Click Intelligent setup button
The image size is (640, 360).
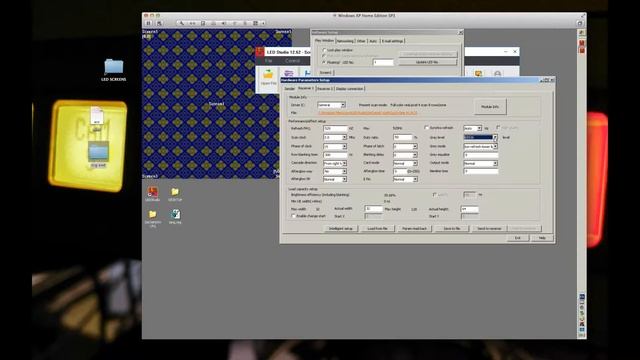(340, 229)
